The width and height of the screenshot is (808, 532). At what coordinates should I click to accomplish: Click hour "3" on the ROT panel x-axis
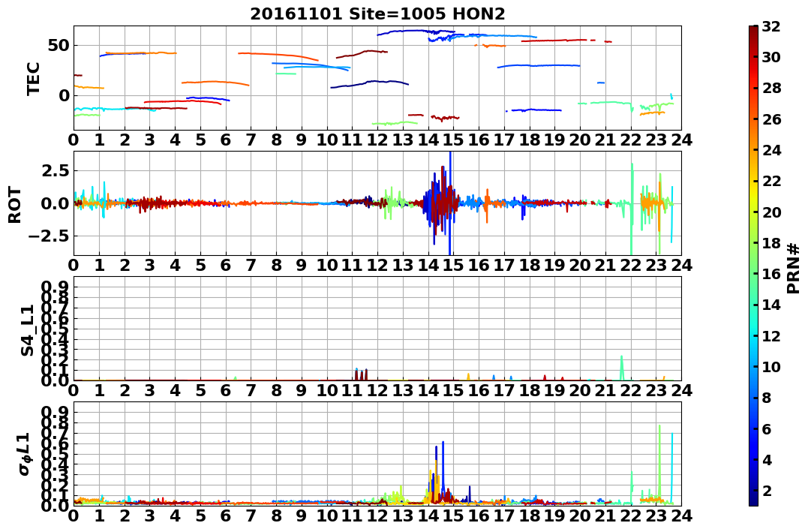tap(150, 265)
